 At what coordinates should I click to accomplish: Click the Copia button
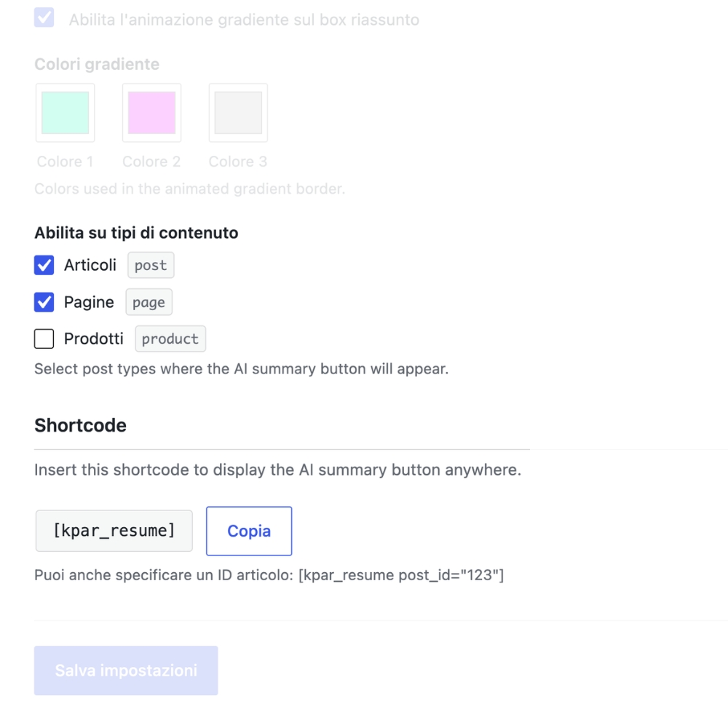(249, 531)
